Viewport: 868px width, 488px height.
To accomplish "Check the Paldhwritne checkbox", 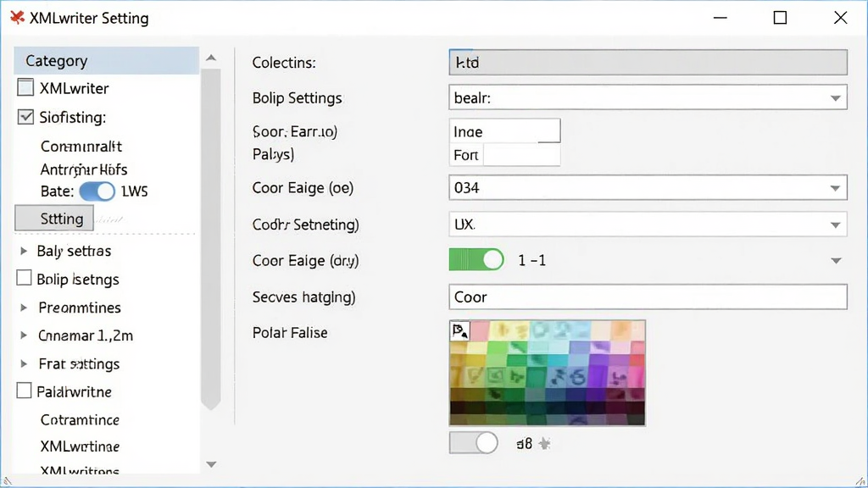I will click(24, 391).
